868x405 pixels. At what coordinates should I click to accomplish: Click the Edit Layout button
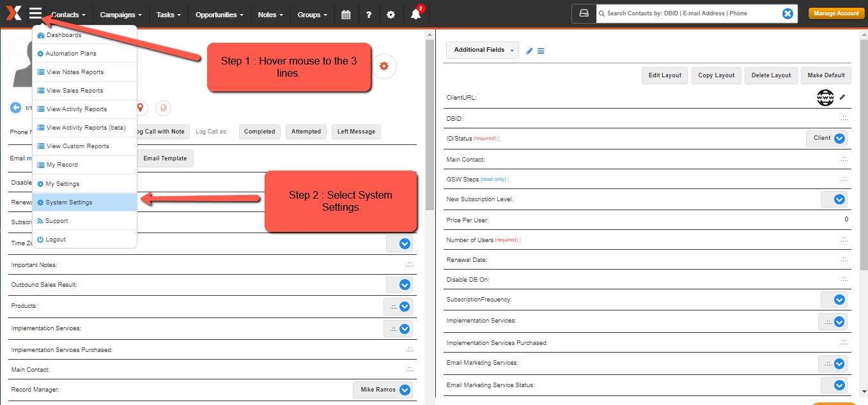click(665, 75)
